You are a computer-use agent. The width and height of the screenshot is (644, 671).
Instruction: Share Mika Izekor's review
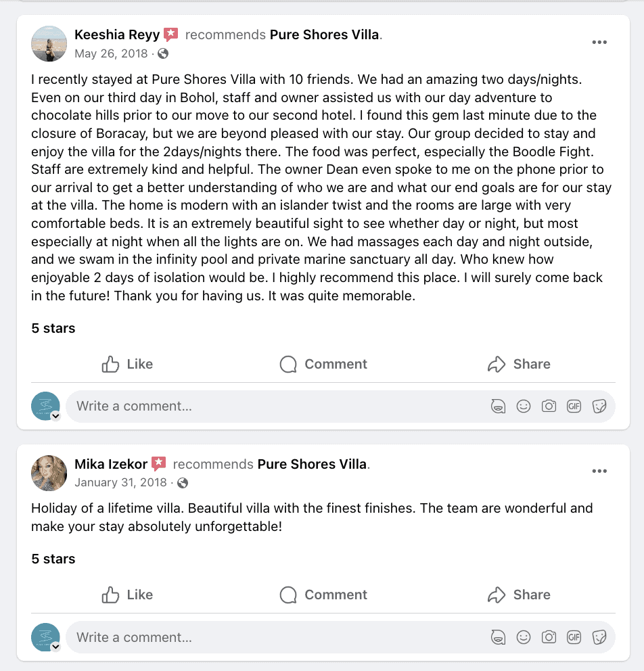[519, 595]
